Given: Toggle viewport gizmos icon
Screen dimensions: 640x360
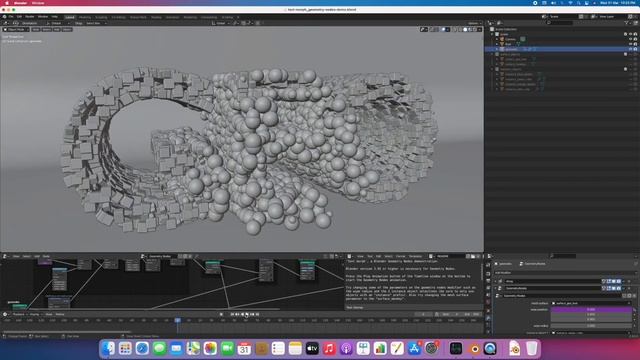Looking at the screenshot, I should 432,29.
